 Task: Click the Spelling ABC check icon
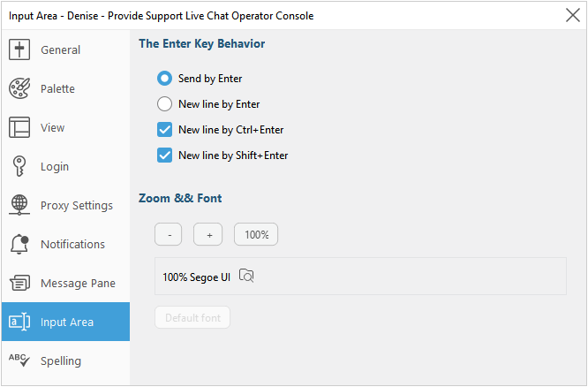(x=19, y=360)
